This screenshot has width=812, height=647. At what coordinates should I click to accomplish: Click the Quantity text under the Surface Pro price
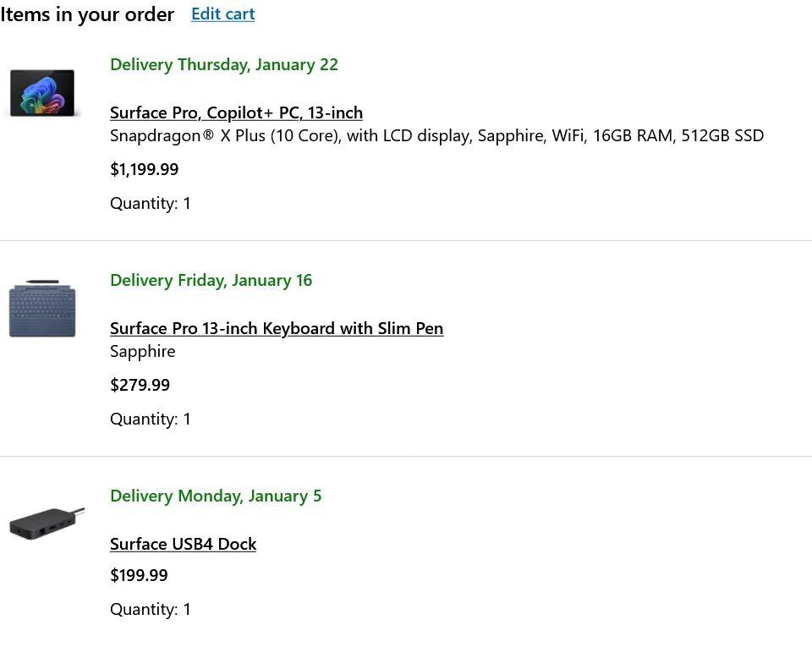(151, 203)
